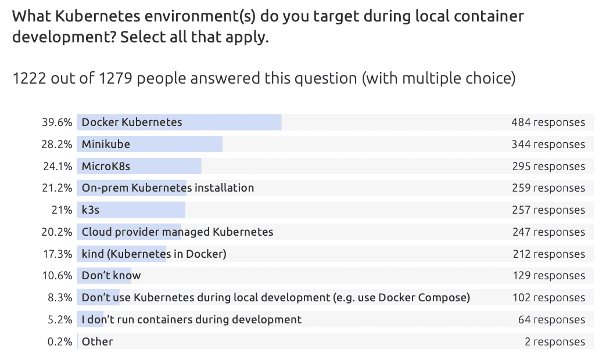
Task: Click Don't use Kubernetes during local development row
Action: [x=335, y=298]
